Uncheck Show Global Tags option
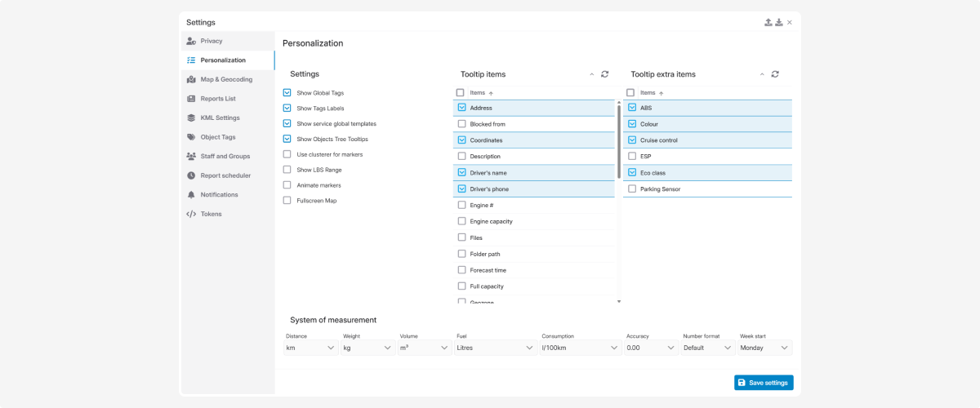This screenshot has width=980, height=408. [287, 93]
